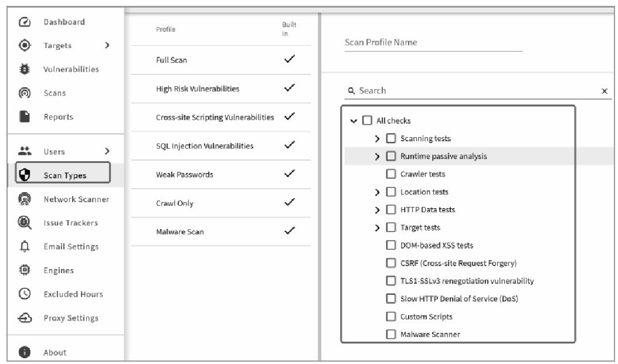Screen dimensions: 618x364
Task: Check the All checks checkbox
Action: pos(367,120)
